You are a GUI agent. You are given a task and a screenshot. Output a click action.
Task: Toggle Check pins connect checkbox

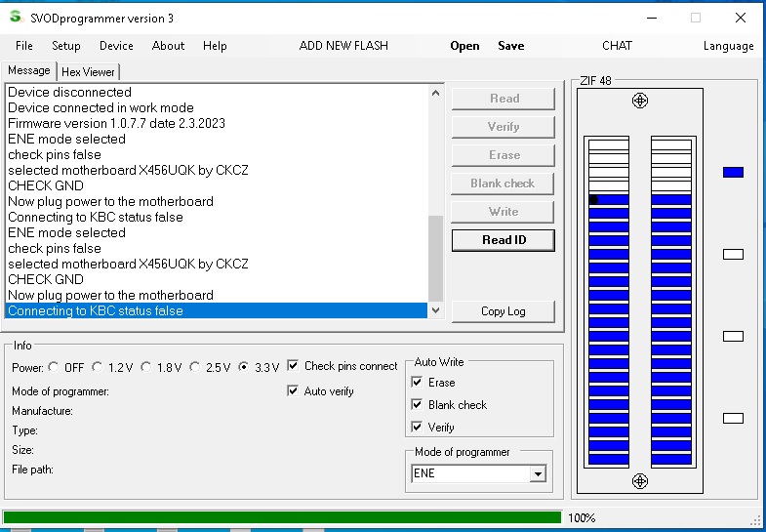[293, 365]
